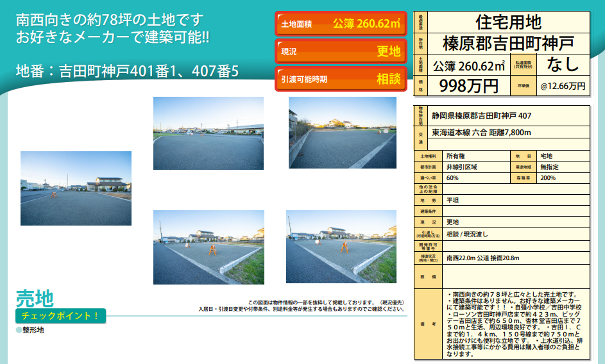Viewport: 605px width, 364px height.
Task: Select the 売地 heading
Action: click(x=35, y=298)
